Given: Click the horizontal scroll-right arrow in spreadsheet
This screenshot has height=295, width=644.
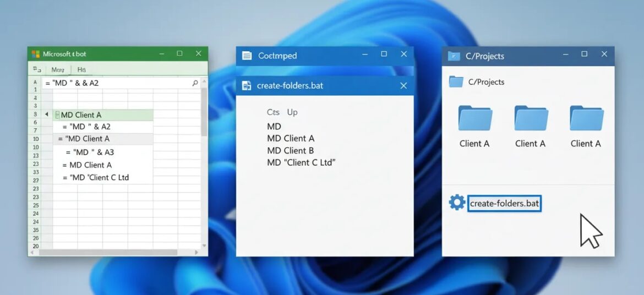Looking at the screenshot, I should [197, 252].
